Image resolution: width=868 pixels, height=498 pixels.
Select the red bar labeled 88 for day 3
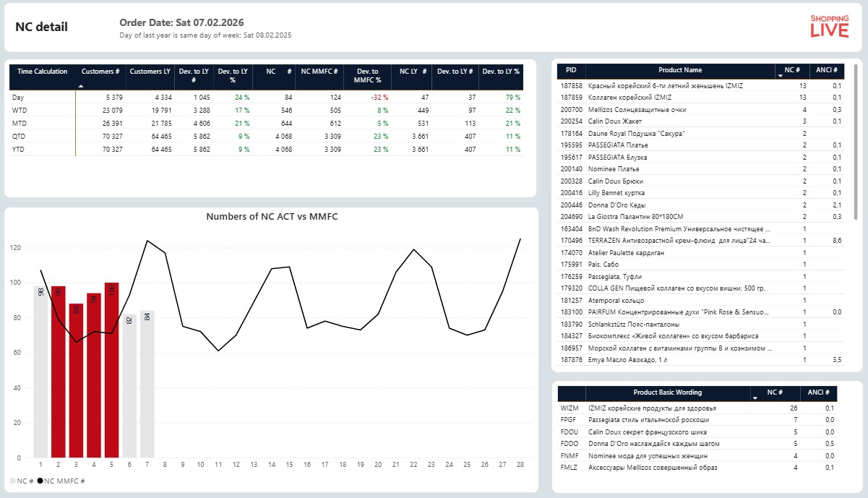tap(76, 381)
